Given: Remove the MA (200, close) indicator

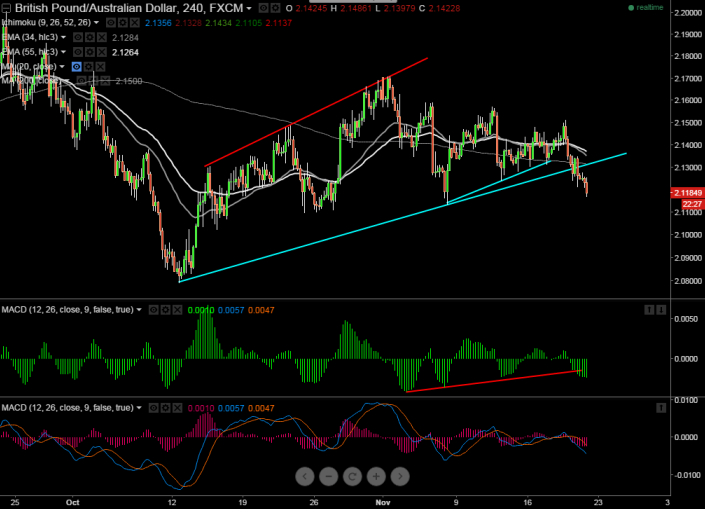Looking at the screenshot, I should point(105,81).
